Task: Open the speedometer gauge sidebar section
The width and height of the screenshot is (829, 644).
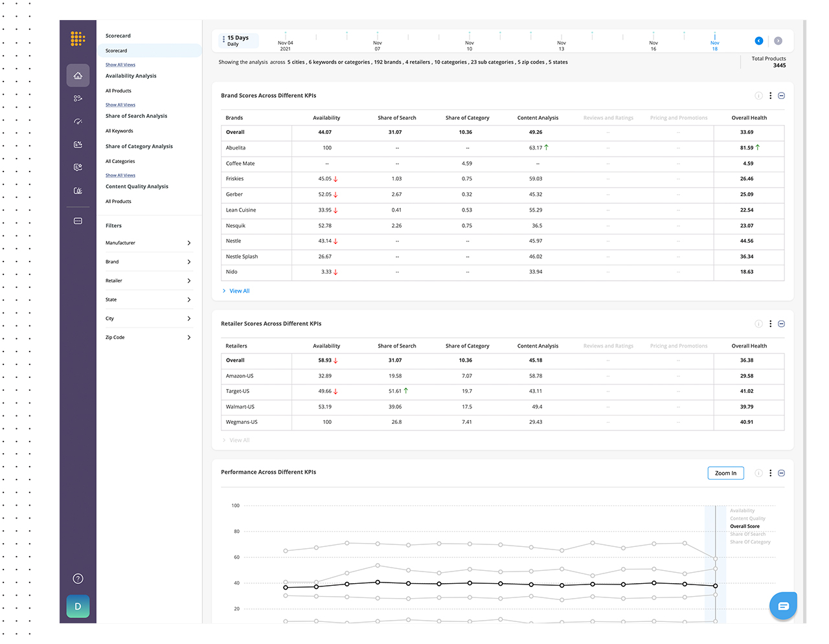Action: (x=78, y=122)
